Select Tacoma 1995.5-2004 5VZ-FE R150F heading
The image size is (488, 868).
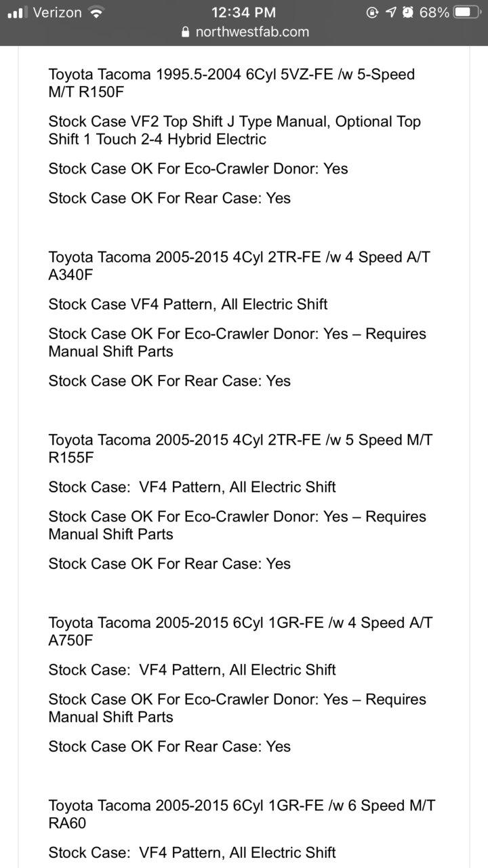point(231,83)
